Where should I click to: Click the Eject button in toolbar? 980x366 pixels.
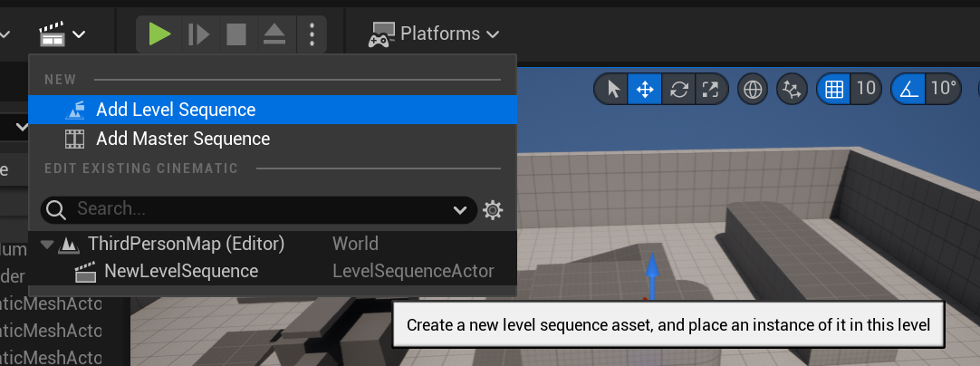pyautogui.click(x=274, y=34)
